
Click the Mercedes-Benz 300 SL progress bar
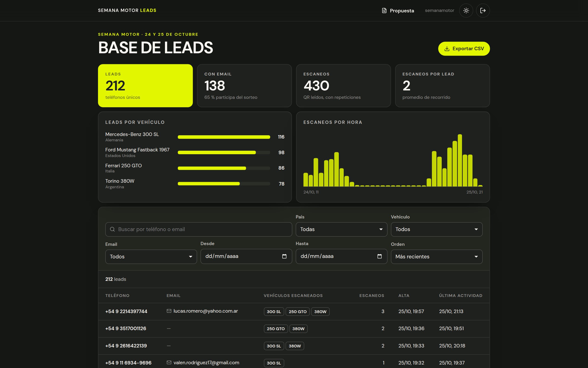pyautogui.click(x=224, y=137)
